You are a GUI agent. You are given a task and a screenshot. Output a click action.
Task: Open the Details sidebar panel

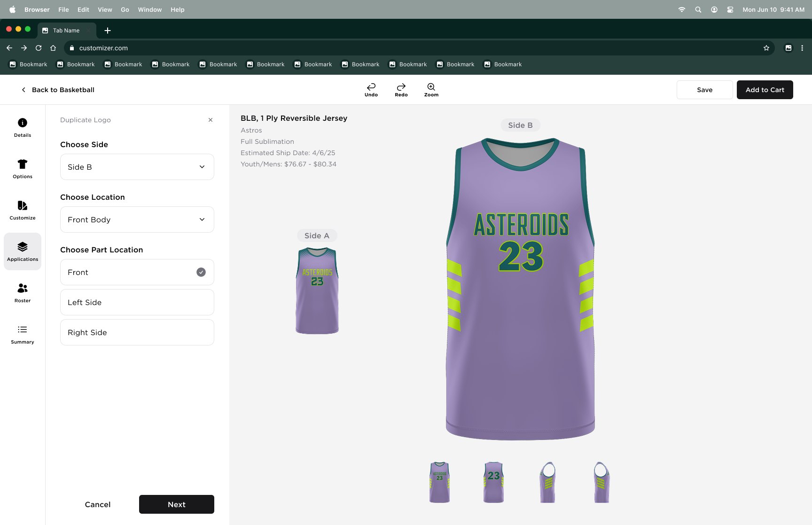click(x=23, y=127)
